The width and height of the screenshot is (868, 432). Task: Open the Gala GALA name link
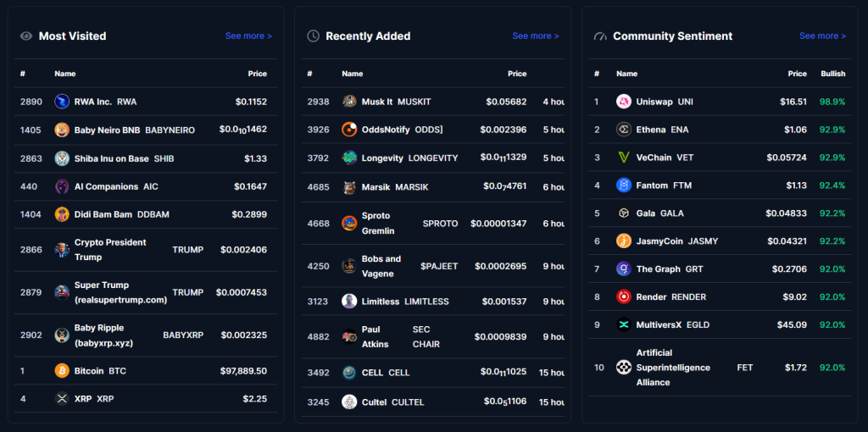click(659, 213)
